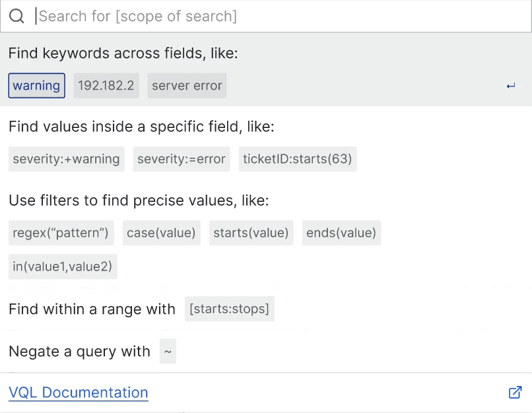Click the "Find values inside a specific field" heading
This screenshot has width=532, height=413.
click(141, 127)
